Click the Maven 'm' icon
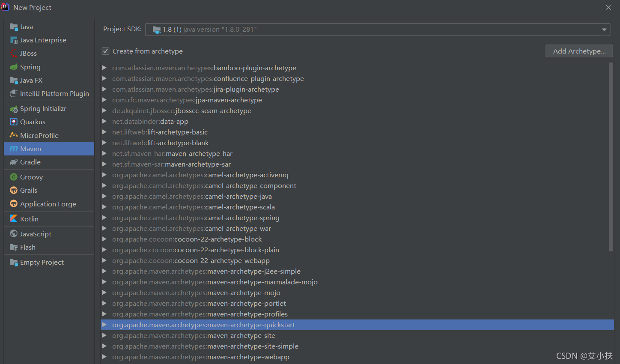Image resolution: width=620 pixels, height=364 pixels. pos(14,149)
